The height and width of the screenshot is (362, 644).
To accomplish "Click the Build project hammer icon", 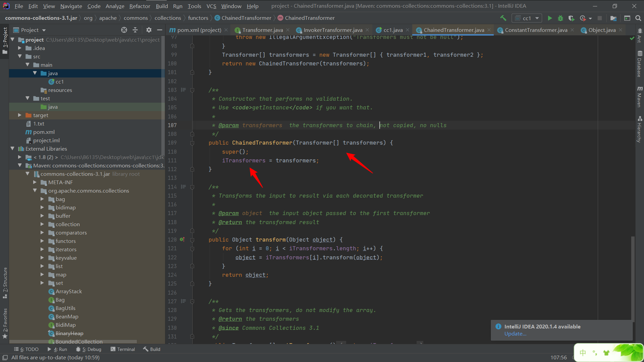I will (503, 18).
